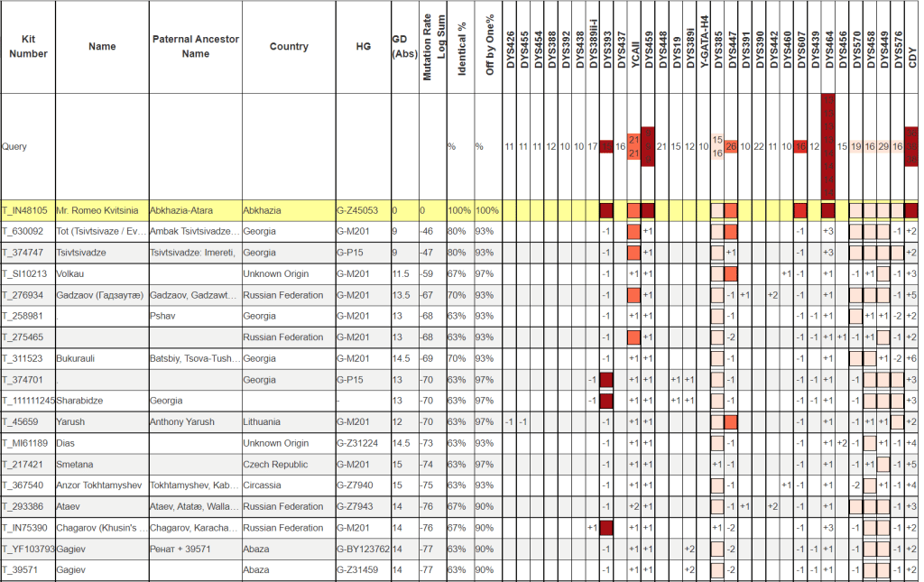
Task: Select the Lithuania country cell
Action: 264,422
